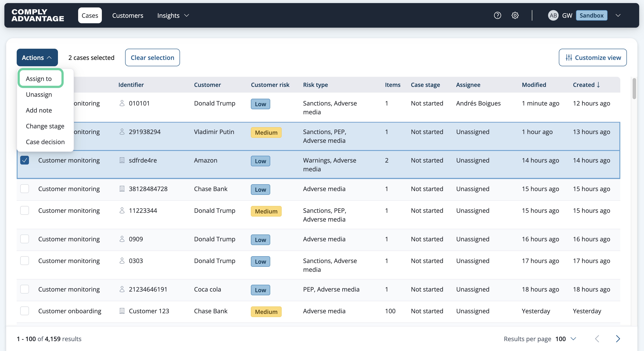Click the PEP, Adverse media risk type
The height and width of the screenshot is (351, 644).
click(331, 289)
